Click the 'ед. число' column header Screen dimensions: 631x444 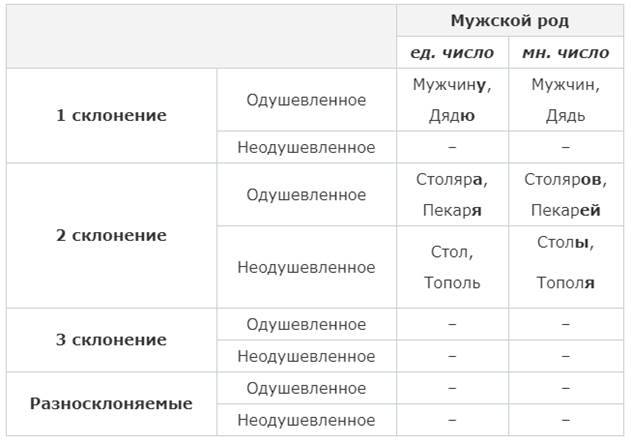pyautogui.click(x=451, y=52)
